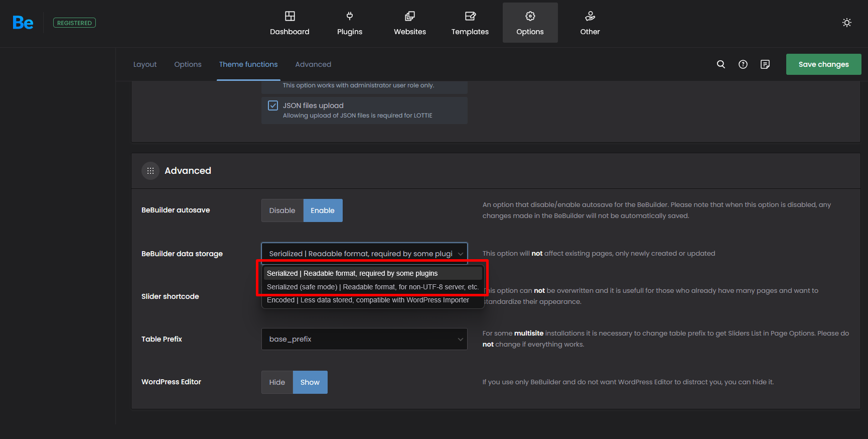Viewport: 868px width, 439px height.
Task: Disable BeBuilder autosave
Action: (282, 210)
